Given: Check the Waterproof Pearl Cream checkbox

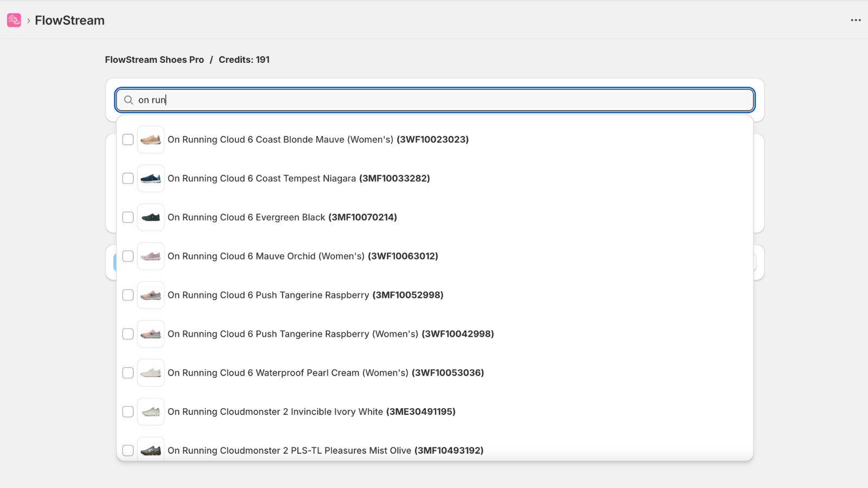Looking at the screenshot, I should pyautogui.click(x=128, y=373).
